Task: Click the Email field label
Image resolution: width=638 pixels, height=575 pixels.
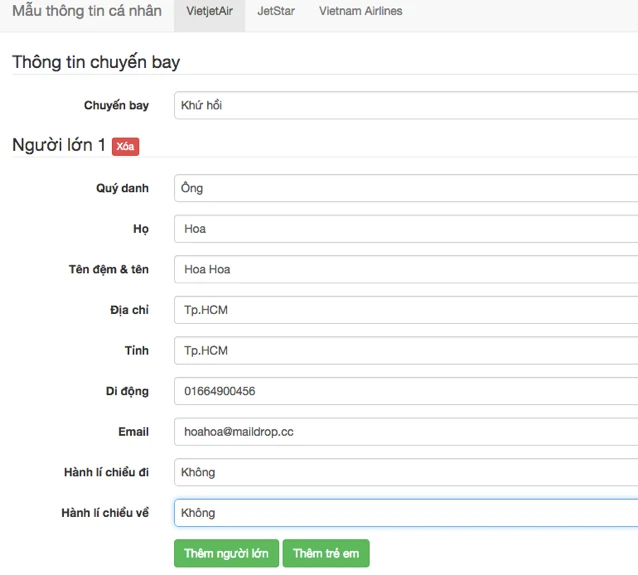Action: 133,432
